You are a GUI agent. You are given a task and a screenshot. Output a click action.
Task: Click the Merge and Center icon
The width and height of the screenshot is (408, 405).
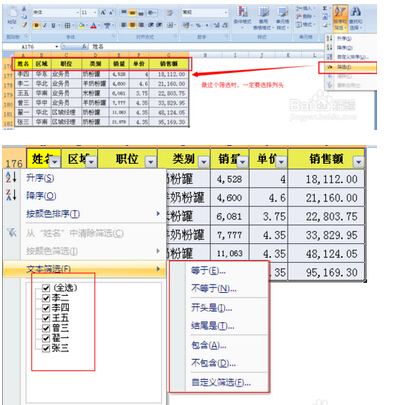[170, 25]
